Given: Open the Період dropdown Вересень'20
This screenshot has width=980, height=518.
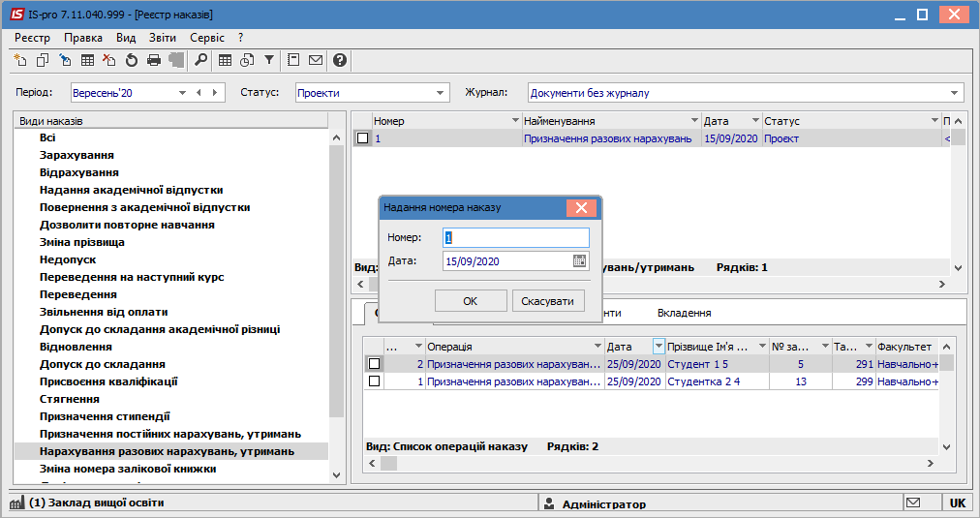Looking at the screenshot, I should (182, 93).
